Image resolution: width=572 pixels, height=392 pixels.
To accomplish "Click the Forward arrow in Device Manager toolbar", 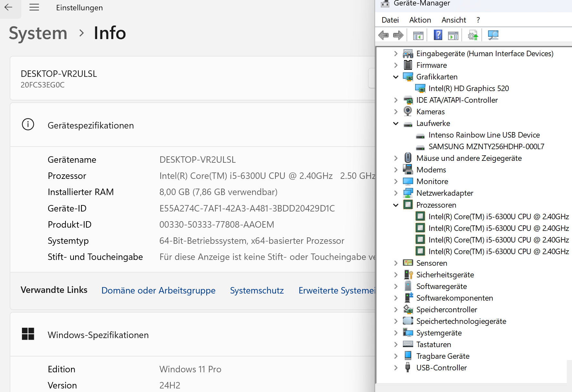I will [x=398, y=35].
